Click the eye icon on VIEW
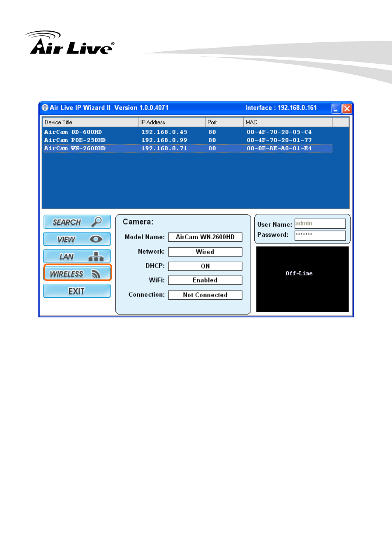Screen dimensions: 392x555 [x=96, y=239]
